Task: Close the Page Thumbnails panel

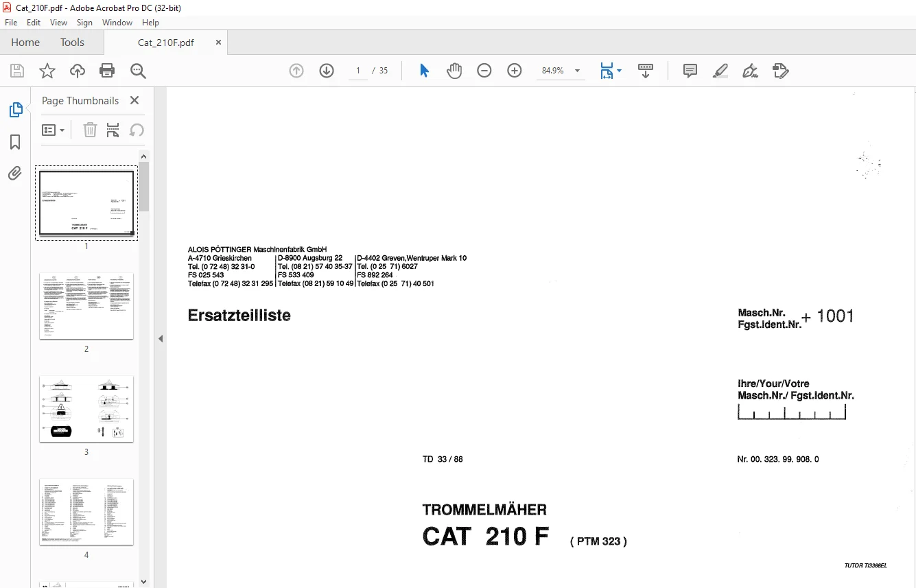Action: pos(134,100)
